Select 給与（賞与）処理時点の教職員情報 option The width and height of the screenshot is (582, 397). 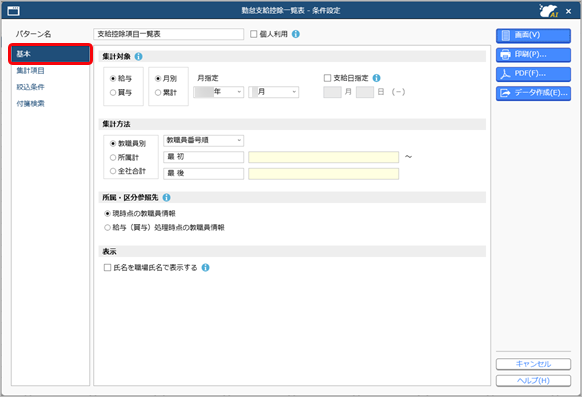point(107,227)
